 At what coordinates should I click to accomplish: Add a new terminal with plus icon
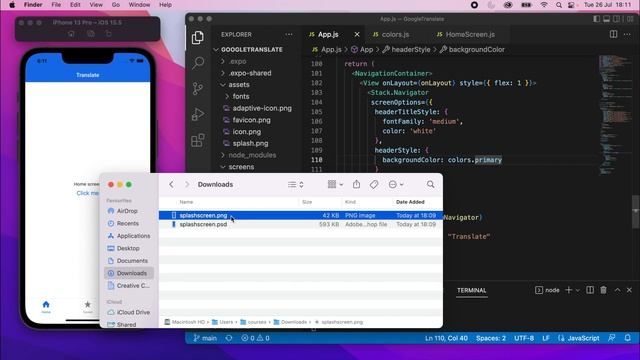(x=569, y=290)
